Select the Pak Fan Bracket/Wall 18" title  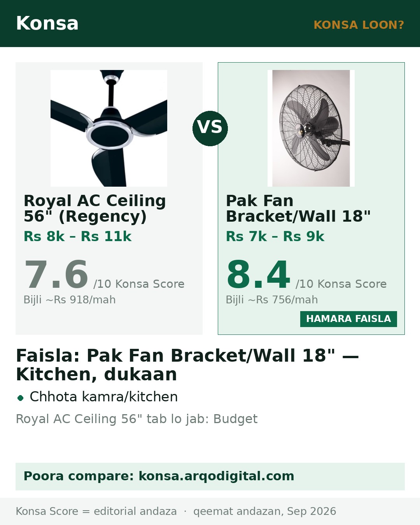point(298,208)
